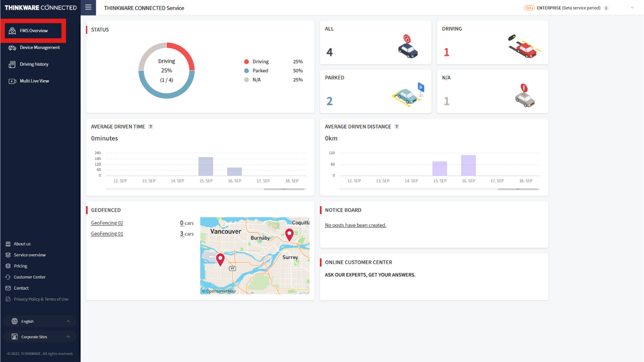Expand the account dropdown arrow at top right
The image size is (644, 362).
(632, 8)
